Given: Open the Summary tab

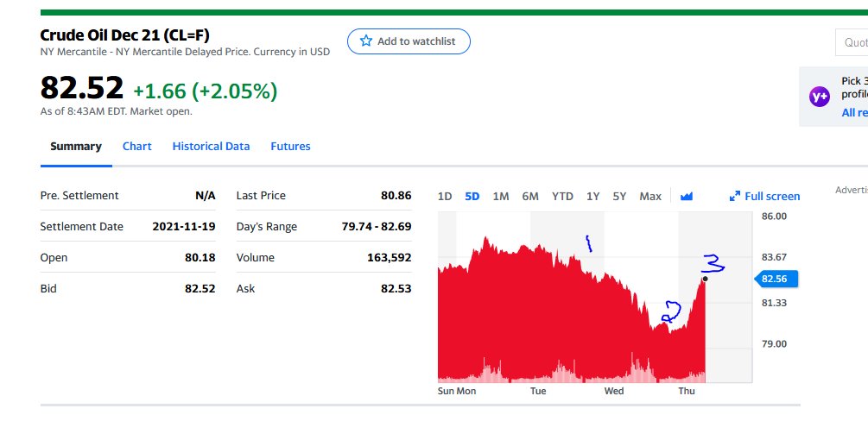Looking at the screenshot, I should pos(76,147).
